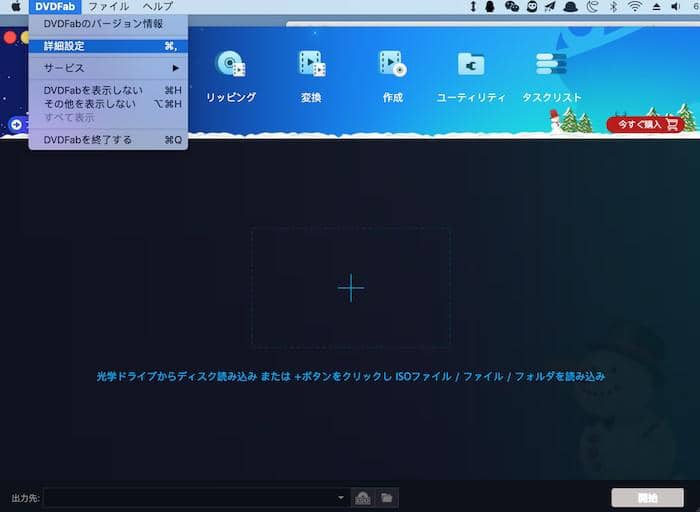
Task: Open the 作成 (Creator) module
Action: pyautogui.click(x=393, y=76)
